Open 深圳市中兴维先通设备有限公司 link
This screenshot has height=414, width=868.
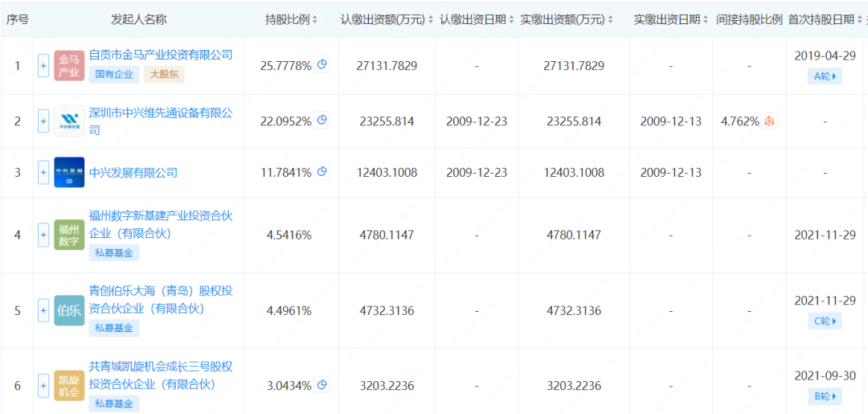tap(161, 121)
